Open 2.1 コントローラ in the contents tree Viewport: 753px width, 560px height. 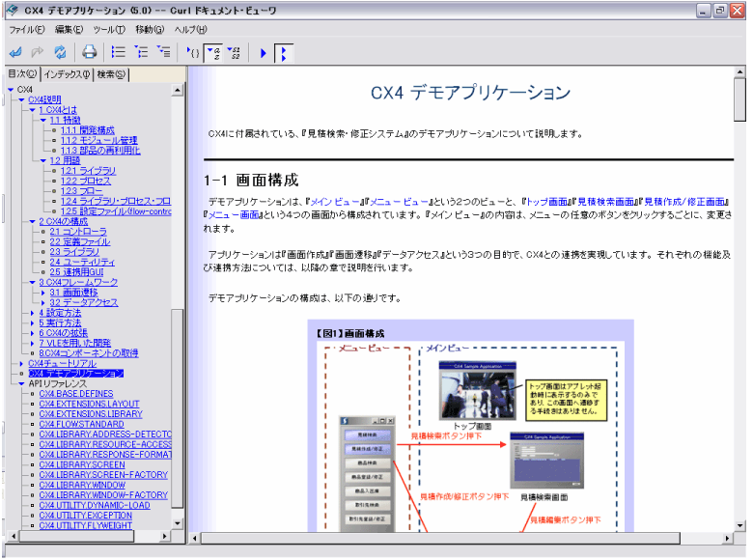click(x=78, y=232)
